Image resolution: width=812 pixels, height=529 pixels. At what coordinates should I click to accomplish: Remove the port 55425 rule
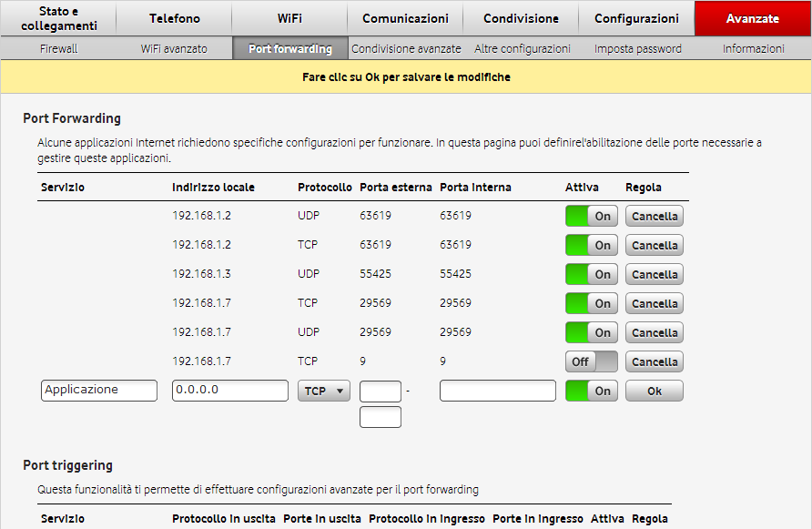click(x=654, y=274)
